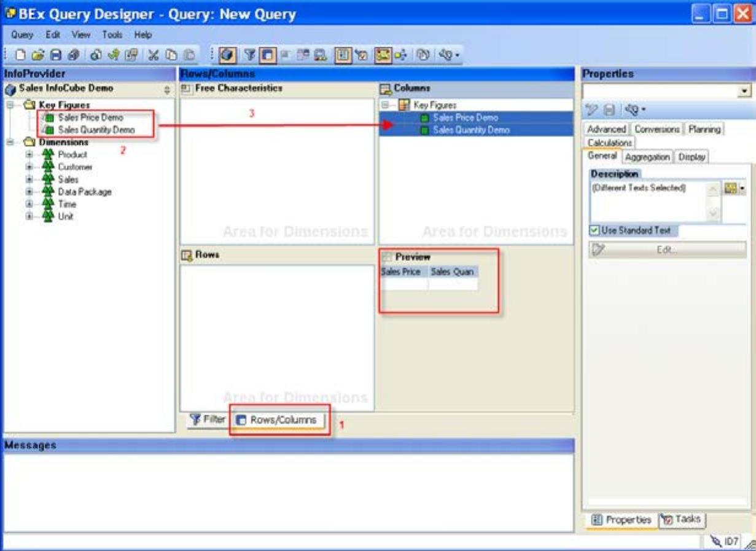Open the Planning properties tab

(704, 129)
